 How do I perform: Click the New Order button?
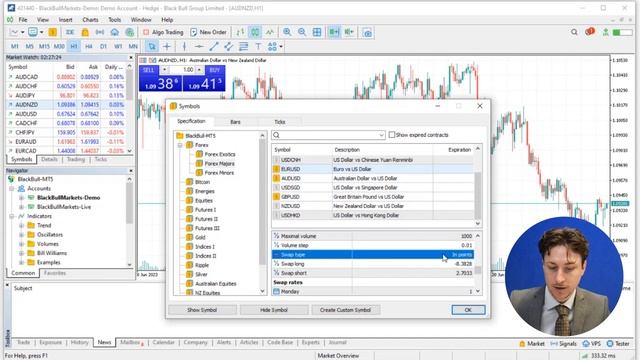click(x=209, y=32)
